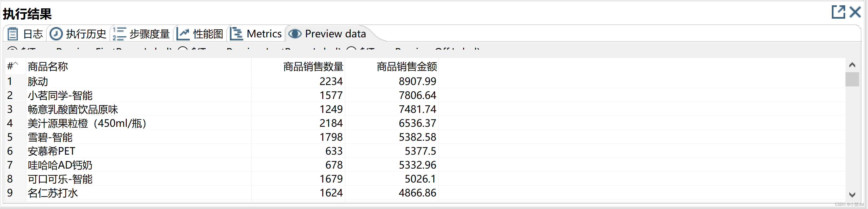Click the Metrics gantt icon
868x209 pixels.
[237, 34]
